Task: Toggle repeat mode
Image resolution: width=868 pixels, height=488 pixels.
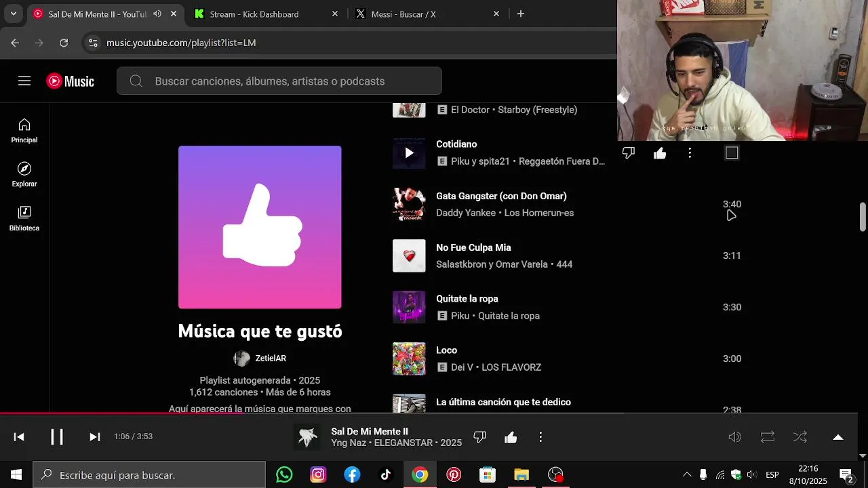Action: pos(768,437)
